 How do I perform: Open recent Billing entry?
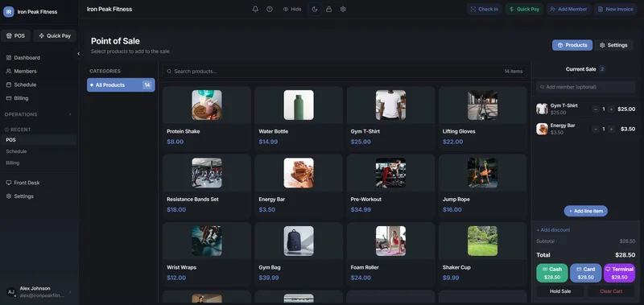point(39,163)
